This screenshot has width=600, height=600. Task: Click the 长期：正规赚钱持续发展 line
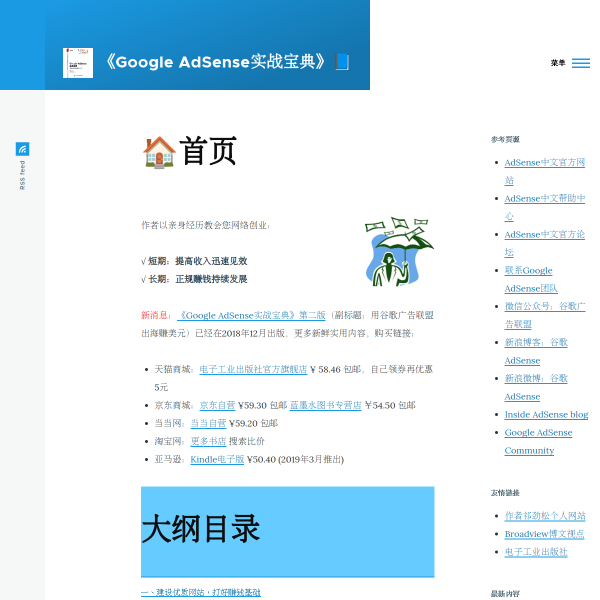pyautogui.click(x=194, y=279)
